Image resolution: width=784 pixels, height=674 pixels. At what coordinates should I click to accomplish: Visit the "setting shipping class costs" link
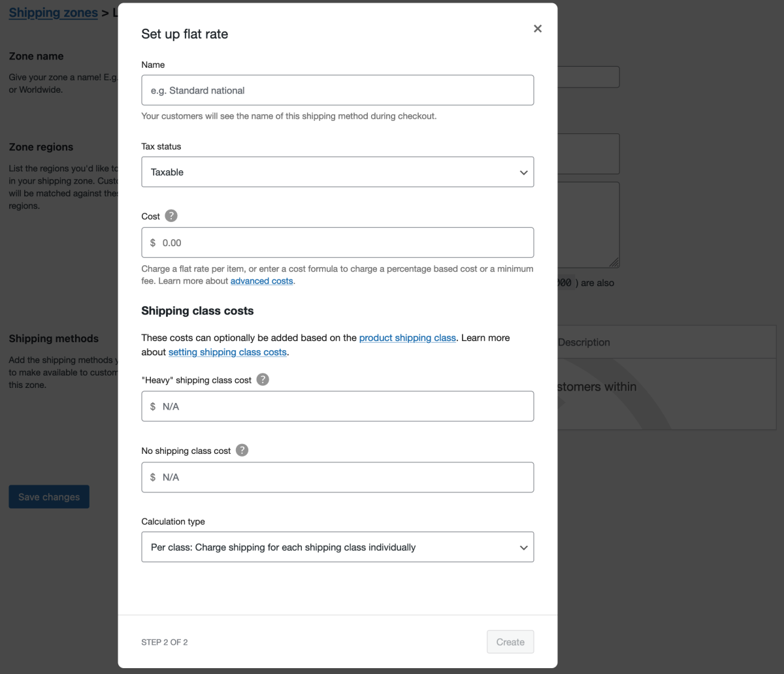pos(227,351)
